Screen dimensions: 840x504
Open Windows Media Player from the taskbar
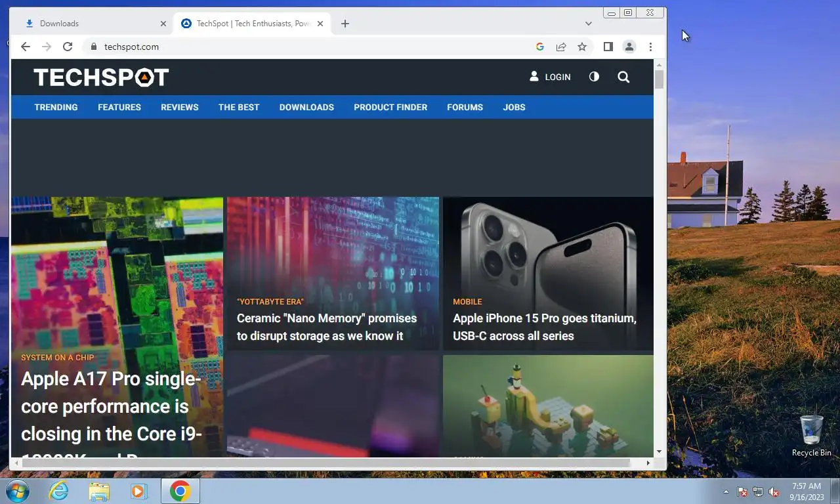[138, 491]
